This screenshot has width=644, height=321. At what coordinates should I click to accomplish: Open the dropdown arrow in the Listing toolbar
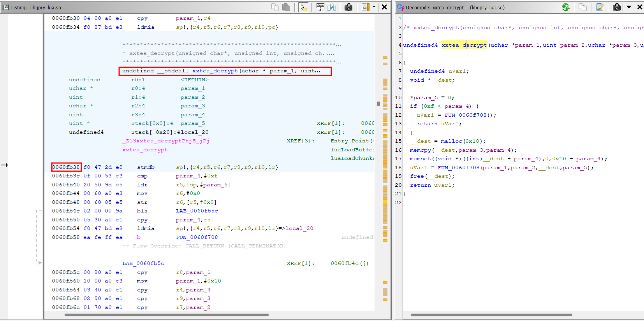click(374, 7)
